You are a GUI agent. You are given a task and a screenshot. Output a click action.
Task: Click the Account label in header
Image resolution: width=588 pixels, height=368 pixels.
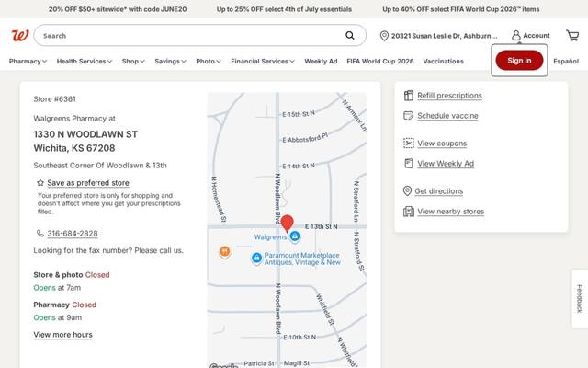[x=537, y=35]
